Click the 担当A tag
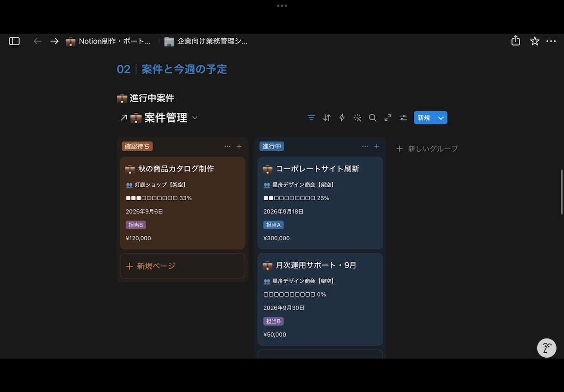 click(274, 225)
